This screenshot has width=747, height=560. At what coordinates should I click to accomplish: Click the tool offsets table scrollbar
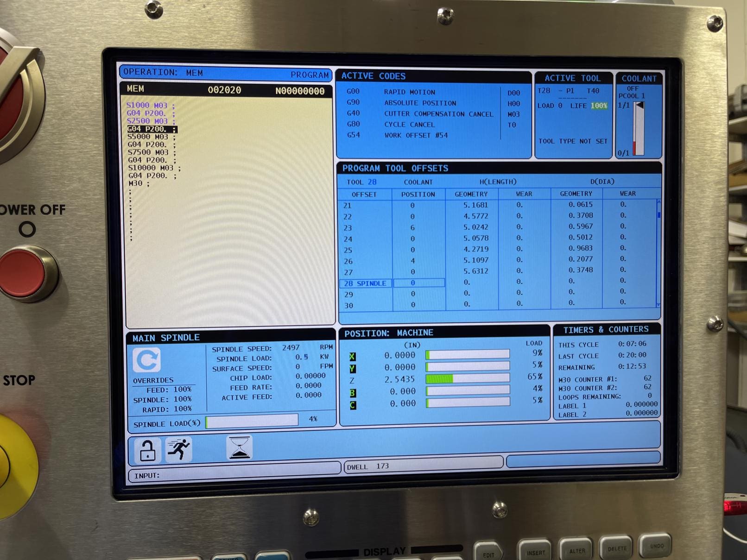pyautogui.click(x=658, y=253)
